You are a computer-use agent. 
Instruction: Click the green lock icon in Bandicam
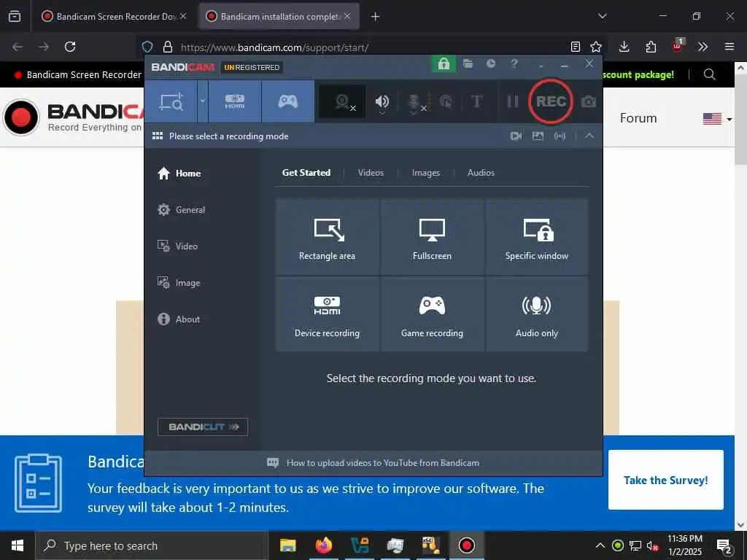click(x=444, y=64)
